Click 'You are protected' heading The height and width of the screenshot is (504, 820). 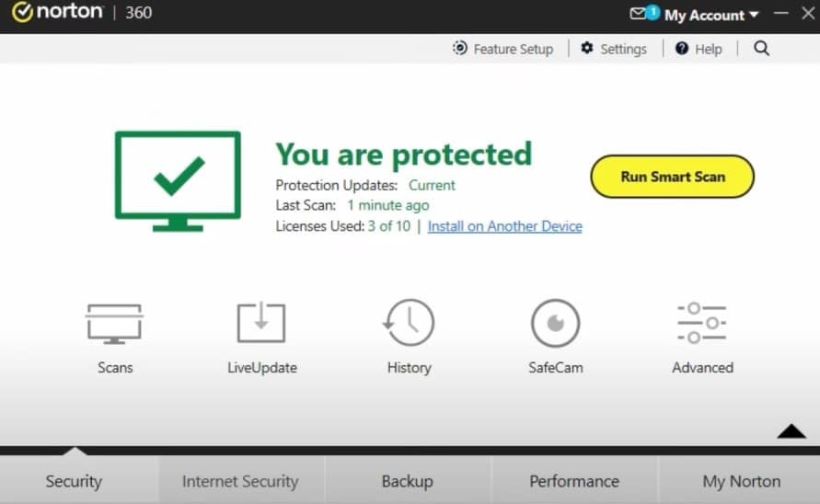click(x=404, y=155)
